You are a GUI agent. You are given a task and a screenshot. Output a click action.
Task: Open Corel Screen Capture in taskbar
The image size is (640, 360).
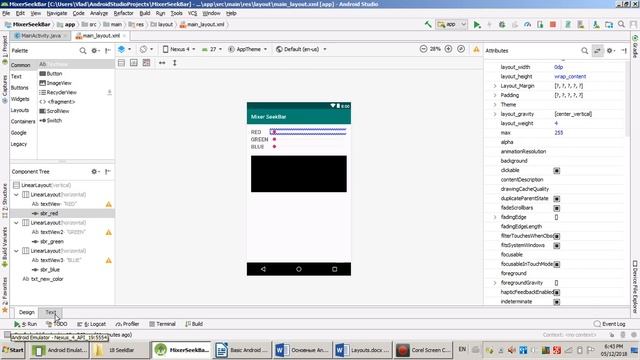coord(423,350)
